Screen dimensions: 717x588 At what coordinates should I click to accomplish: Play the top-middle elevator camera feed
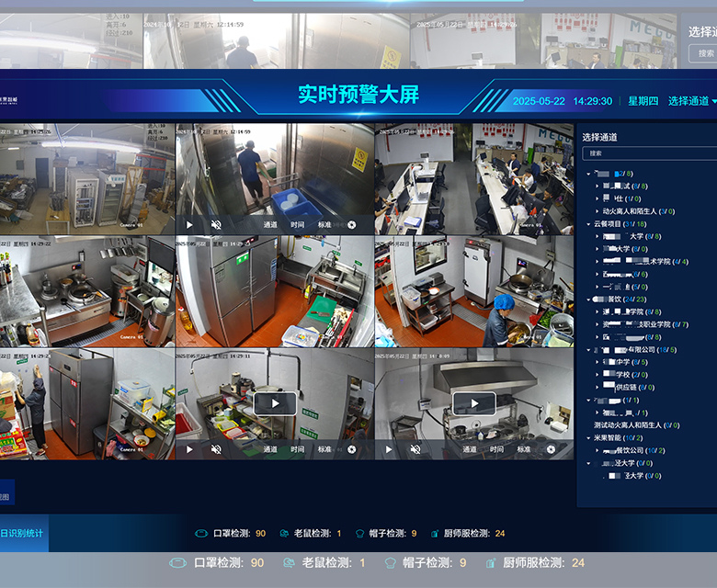point(189,224)
